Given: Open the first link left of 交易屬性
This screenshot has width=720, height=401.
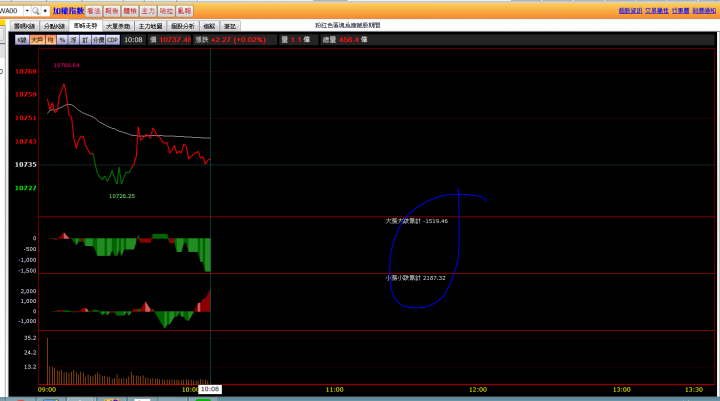Looking at the screenshot, I should pyautogui.click(x=630, y=11).
